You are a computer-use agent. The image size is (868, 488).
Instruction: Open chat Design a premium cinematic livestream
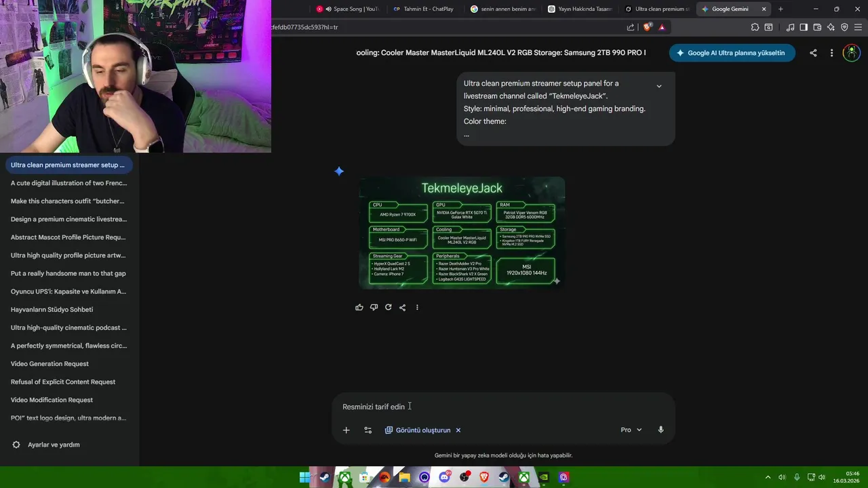click(69, 219)
